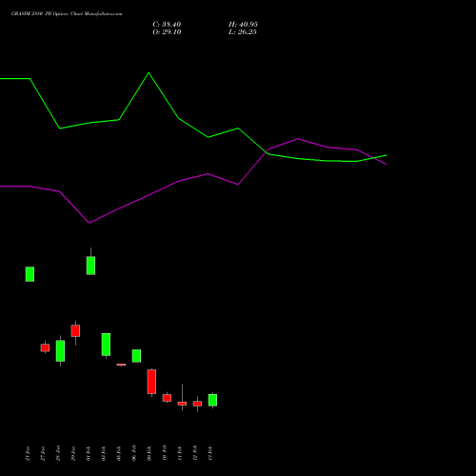Image resolution: width=476 pixels, height=476 pixels.
Task: Select the red candle for 10 Feb
Action: point(167,398)
